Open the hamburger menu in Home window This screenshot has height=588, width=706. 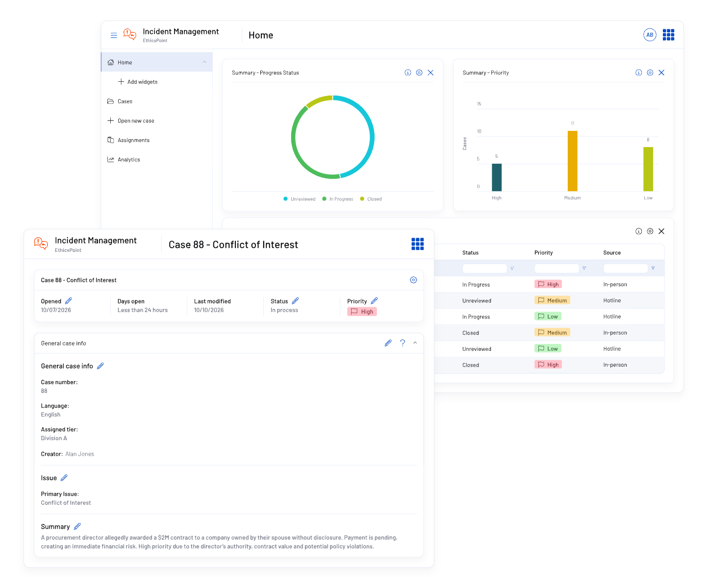pyautogui.click(x=114, y=35)
